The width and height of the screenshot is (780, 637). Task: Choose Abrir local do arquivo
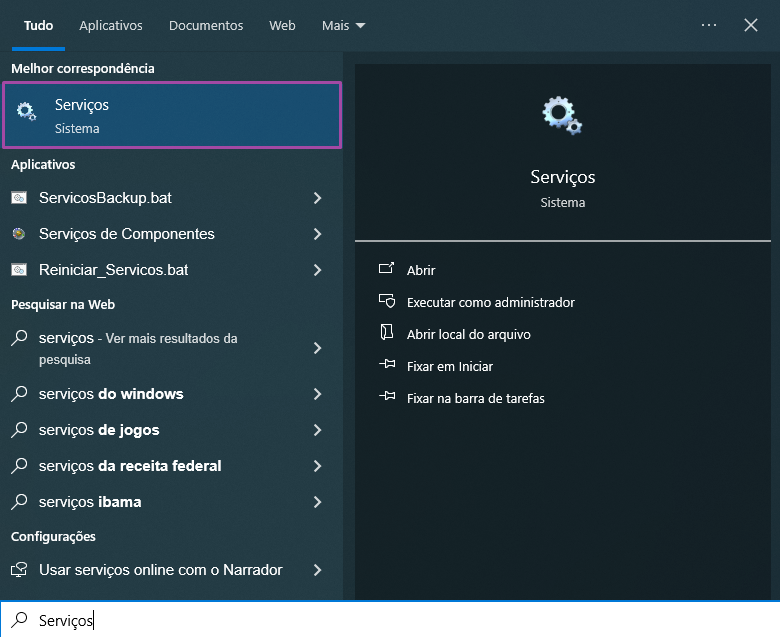[469, 334]
